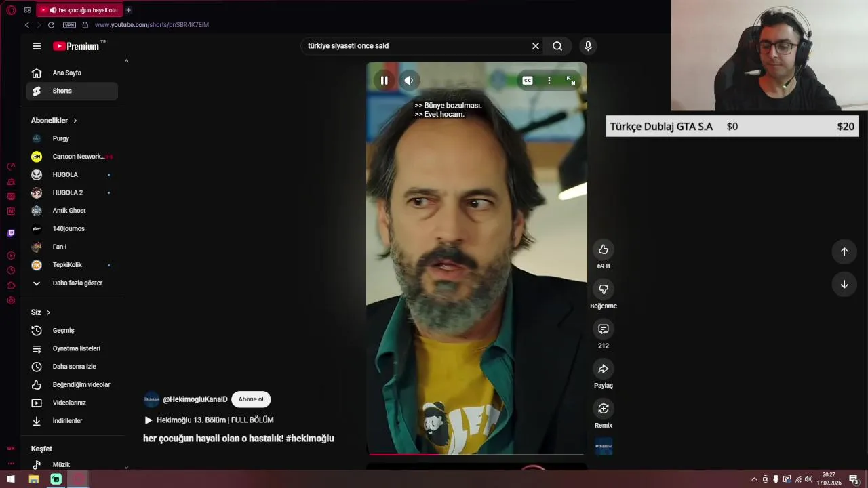Open the sound source thumbnail below Remix
This screenshot has height=488, width=868.
(604, 447)
